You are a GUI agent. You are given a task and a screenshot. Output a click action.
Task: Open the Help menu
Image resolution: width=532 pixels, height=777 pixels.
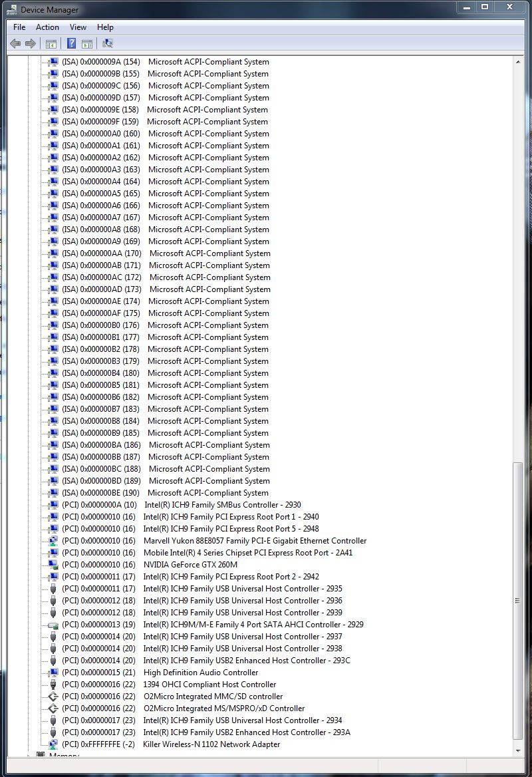(x=105, y=27)
